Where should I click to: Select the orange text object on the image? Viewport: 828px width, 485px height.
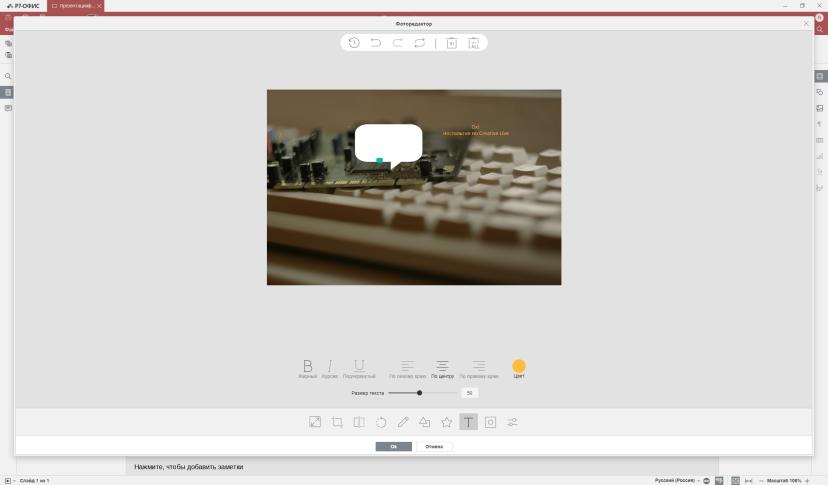(475, 130)
